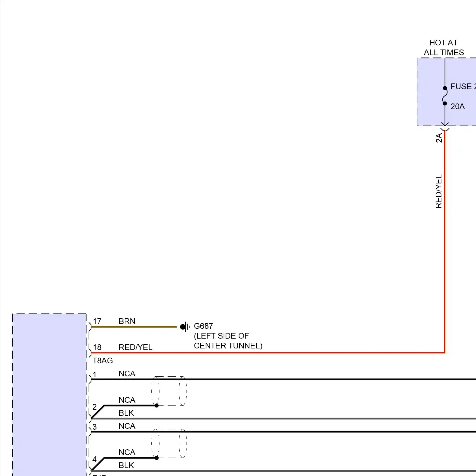476x476 pixels.
Task: Click the T8AG connector label
Action: tap(103, 360)
